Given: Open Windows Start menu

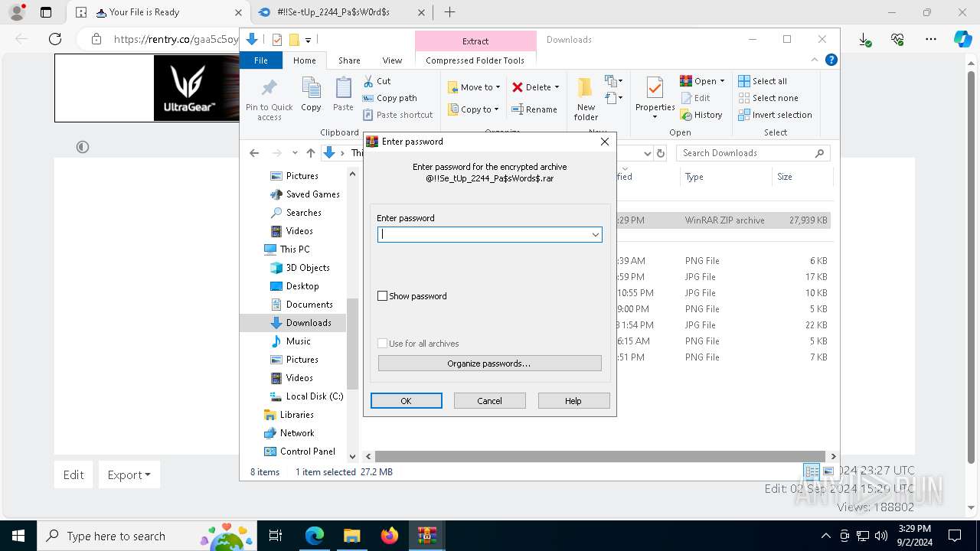Looking at the screenshot, I should (18, 536).
